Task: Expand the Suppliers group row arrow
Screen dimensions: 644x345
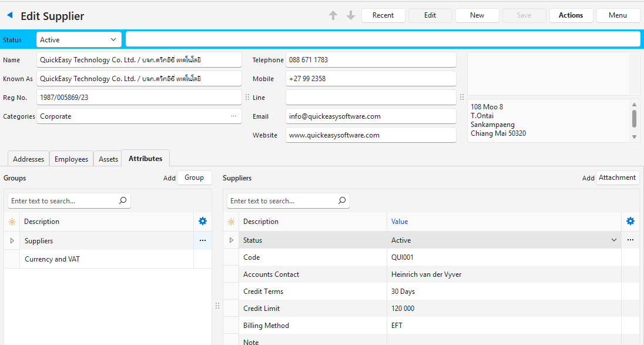Action: 12,241
